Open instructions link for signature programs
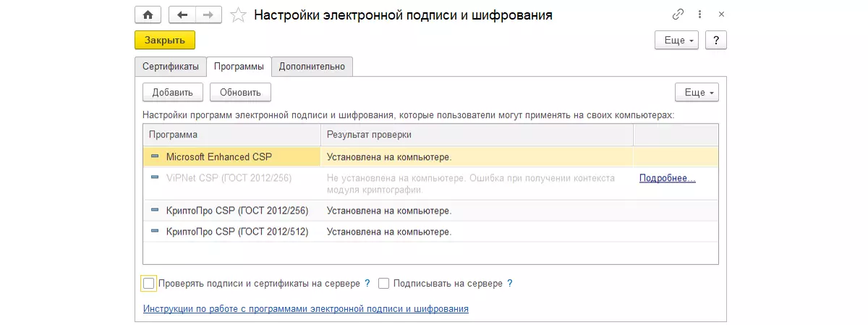This screenshot has height=325, width=868. [x=305, y=308]
